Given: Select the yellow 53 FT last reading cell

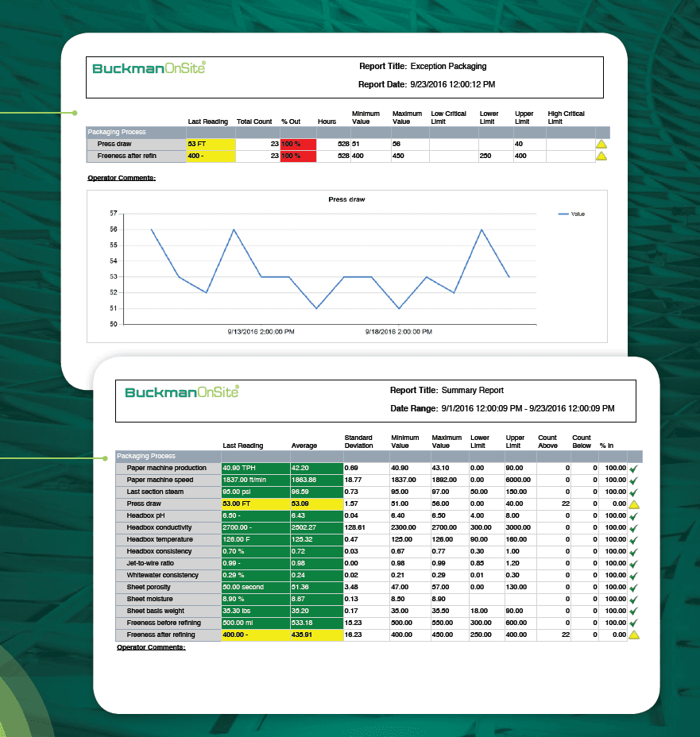Looking at the screenshot, I should point(211,144).
